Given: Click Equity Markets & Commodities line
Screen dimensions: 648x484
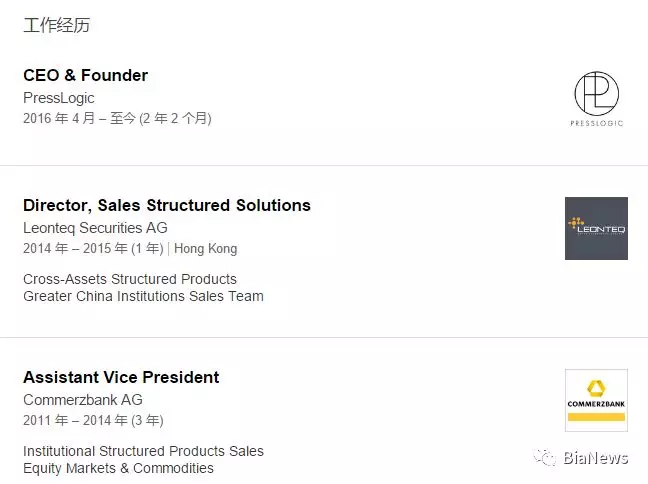Looking at the screenshot, I should coord(118,468).
